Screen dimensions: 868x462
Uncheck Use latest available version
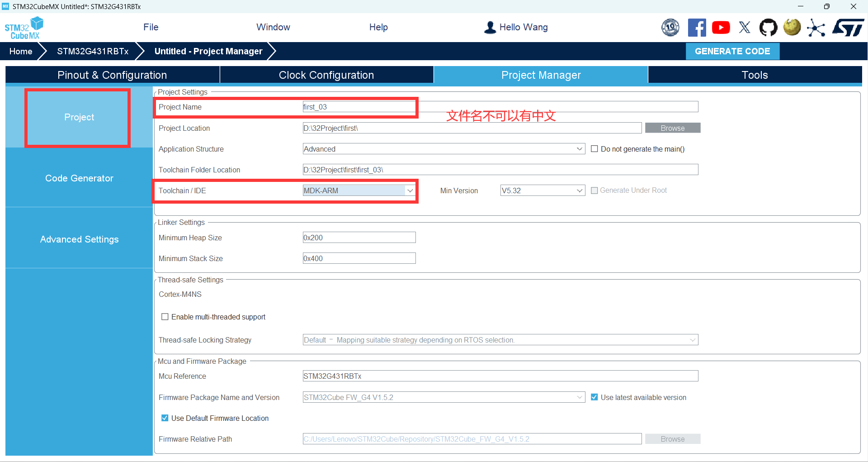click(594, 397)
